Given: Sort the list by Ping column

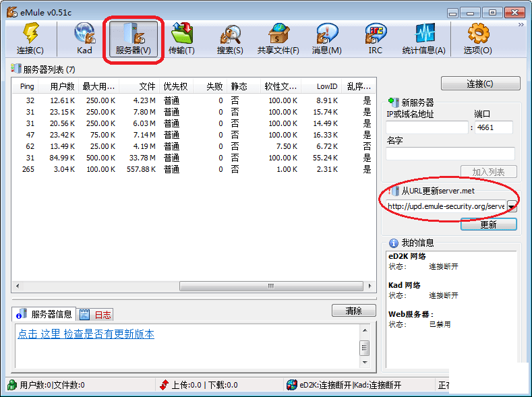Looking at the screenshot, I should coord(25,86).
